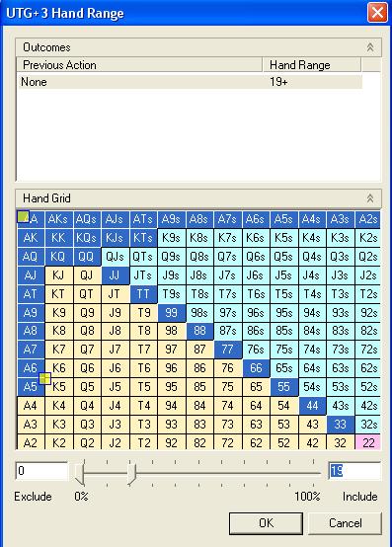
Task: Toggle the KK hand cell
Action: coord(59,238)
